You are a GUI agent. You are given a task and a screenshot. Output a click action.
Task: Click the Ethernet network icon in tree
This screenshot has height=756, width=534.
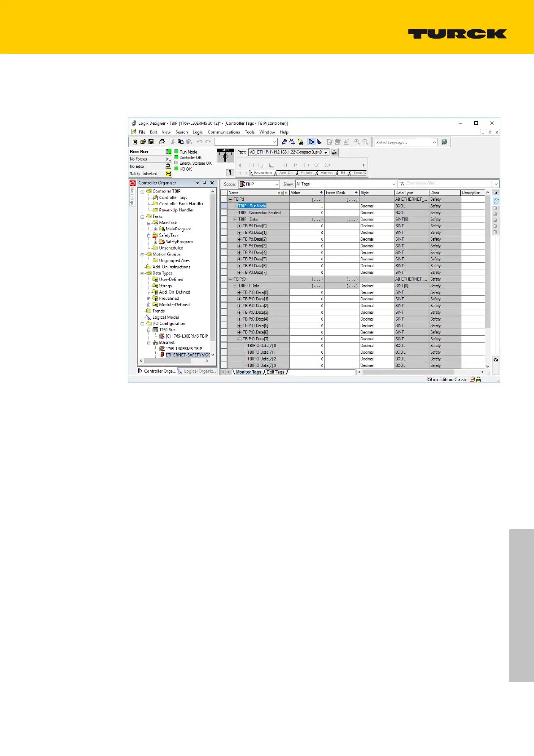pyautogui.click(x=155, y=343)
